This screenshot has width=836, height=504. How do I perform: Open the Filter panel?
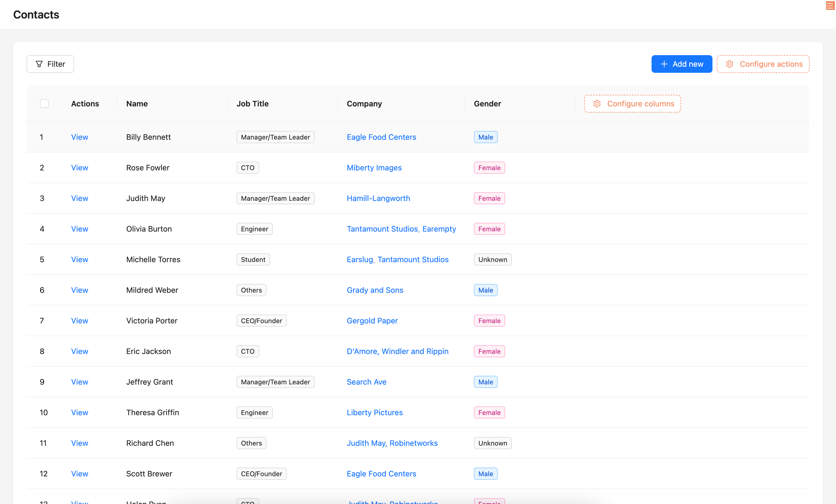click(50, 64)
